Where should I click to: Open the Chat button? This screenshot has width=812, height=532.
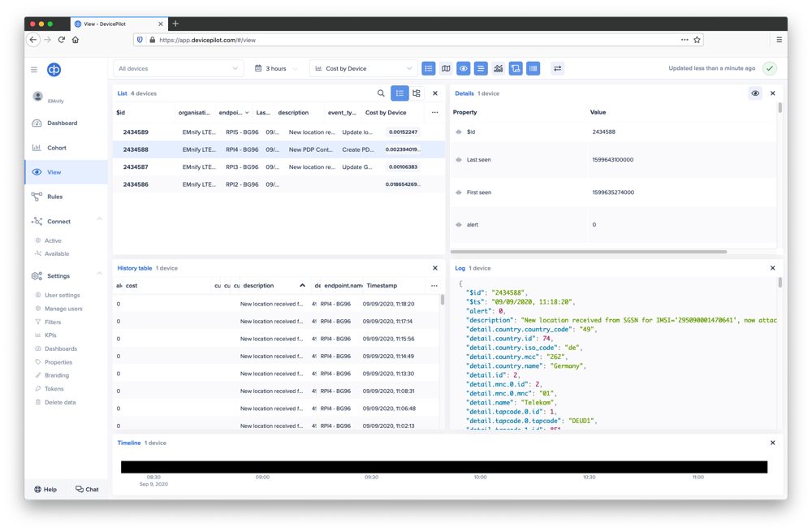tap(87, 489)
